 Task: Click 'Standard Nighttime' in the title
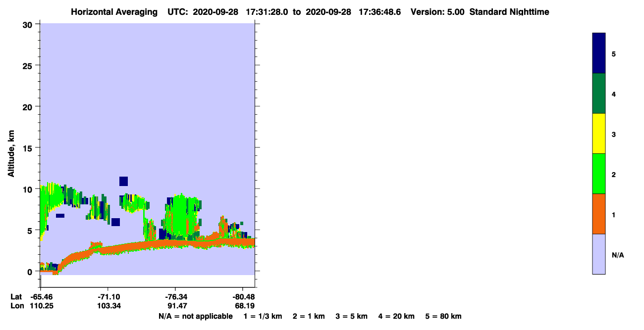[x=509, y=12]
